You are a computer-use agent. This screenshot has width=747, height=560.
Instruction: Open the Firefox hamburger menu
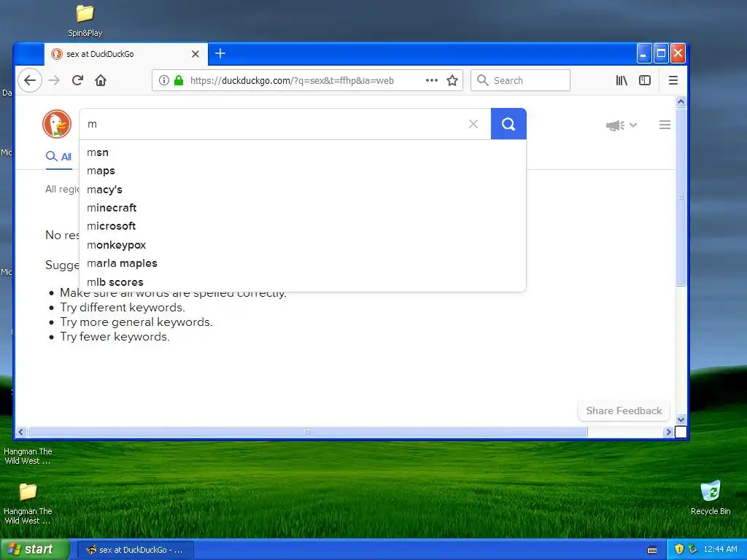673,80
